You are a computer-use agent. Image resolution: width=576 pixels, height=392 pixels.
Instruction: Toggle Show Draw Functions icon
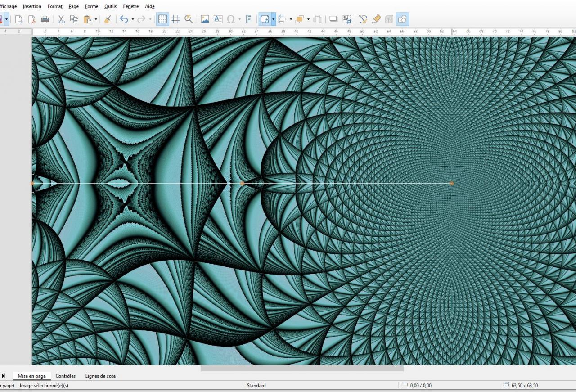(x=403, y=19)
